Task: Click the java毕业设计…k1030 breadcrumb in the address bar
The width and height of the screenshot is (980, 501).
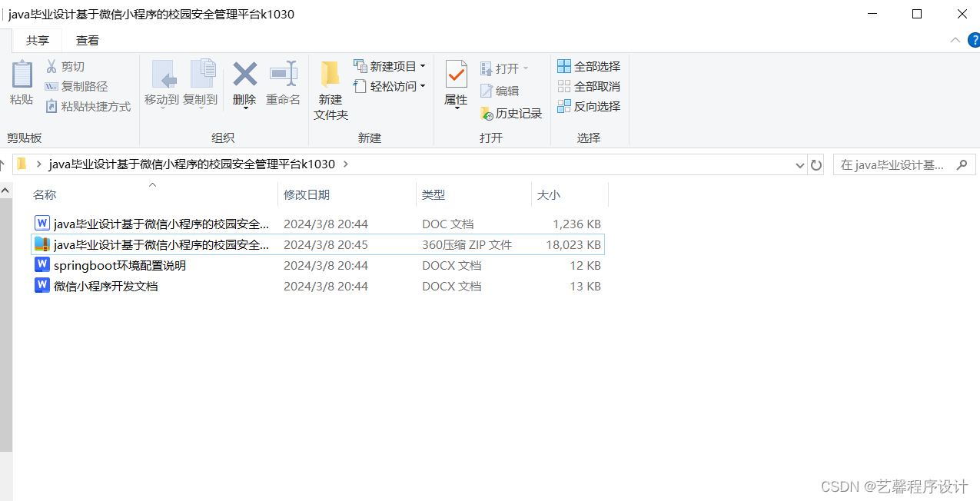Action: [192, 164]
